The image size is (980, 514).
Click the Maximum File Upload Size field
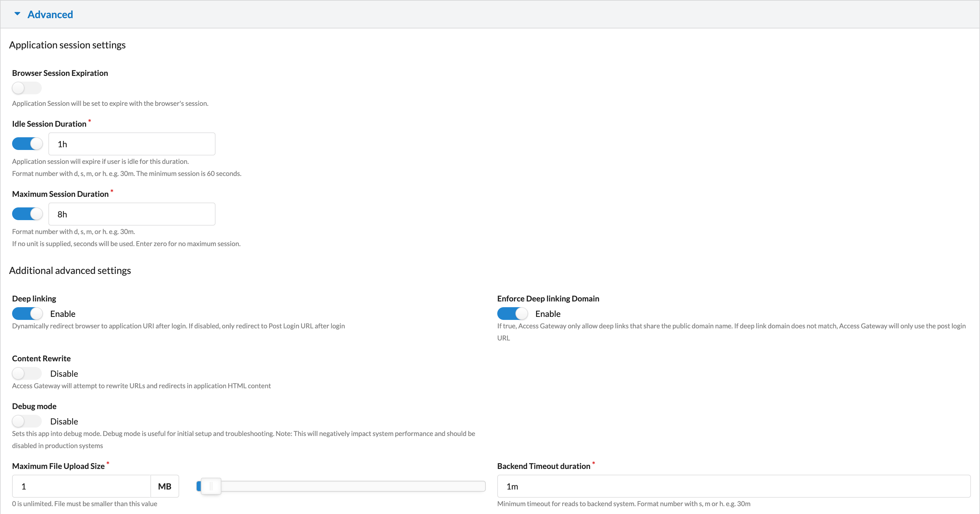(81, 486)
